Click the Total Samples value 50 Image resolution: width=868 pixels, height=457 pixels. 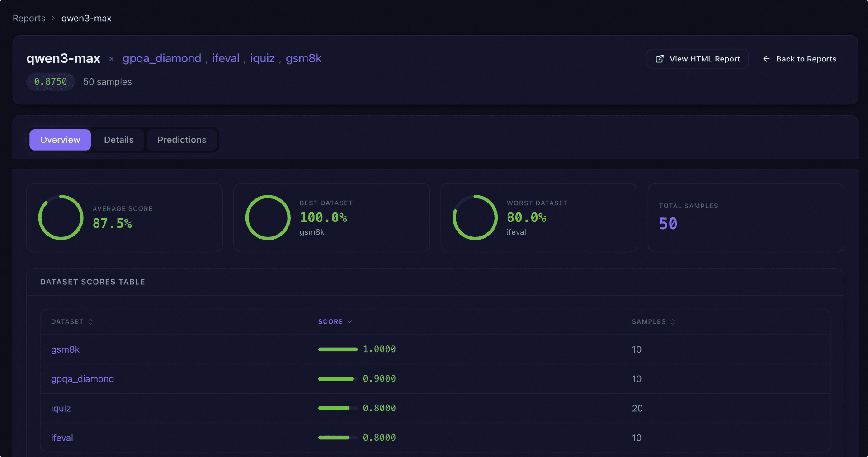point(668,224)
